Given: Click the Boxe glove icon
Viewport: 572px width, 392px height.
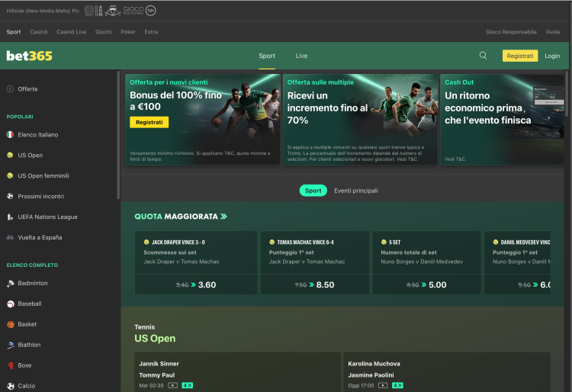Looking at the screenshot, I should (x=11, y=365).
